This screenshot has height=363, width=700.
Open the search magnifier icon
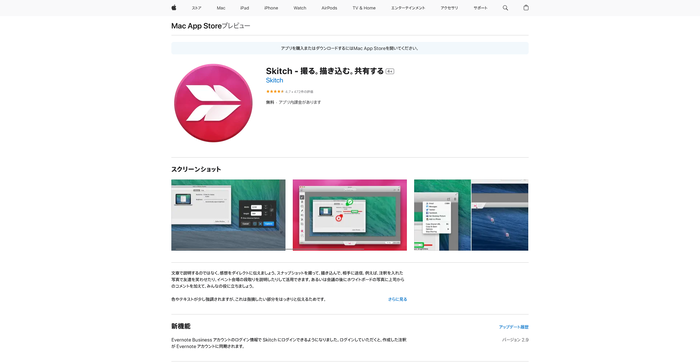505,8
